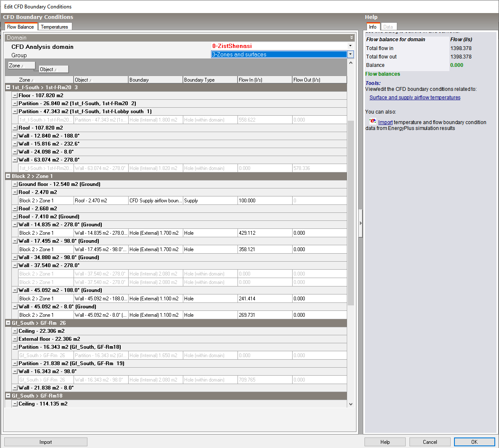499x448 pixels.
Task: Cancel the boundary conditions dialog
Action: coord(430,442)
